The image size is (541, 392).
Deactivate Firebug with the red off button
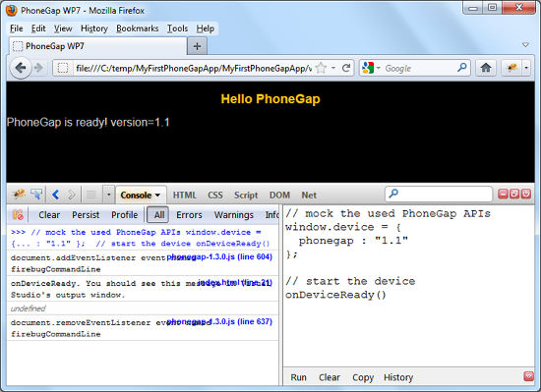click(526, 194)
